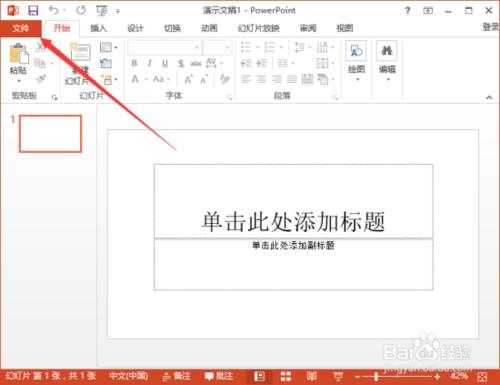The image size is (500, 385).
Task: Click Increase Font Size icon
Action: coord(188,79)
